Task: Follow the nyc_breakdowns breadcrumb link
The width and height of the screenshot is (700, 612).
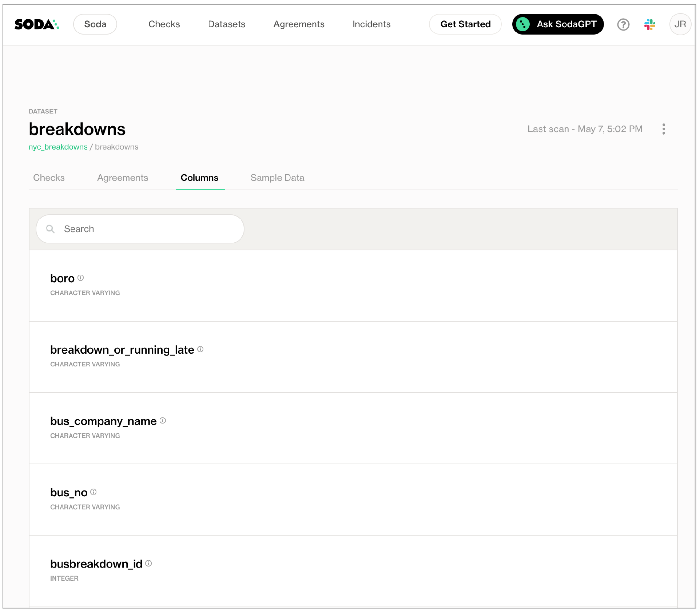Action: pyautogui.click(x=58, y=147)
